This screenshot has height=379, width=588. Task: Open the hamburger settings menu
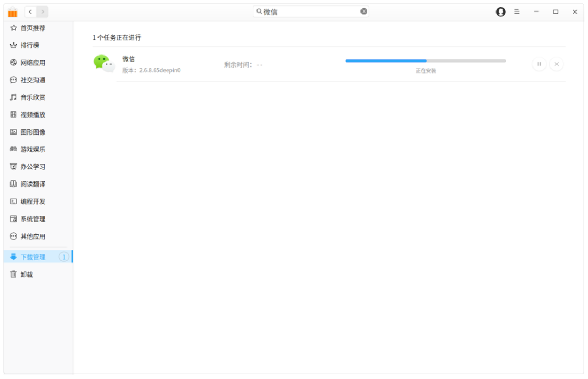coord(517,11)
